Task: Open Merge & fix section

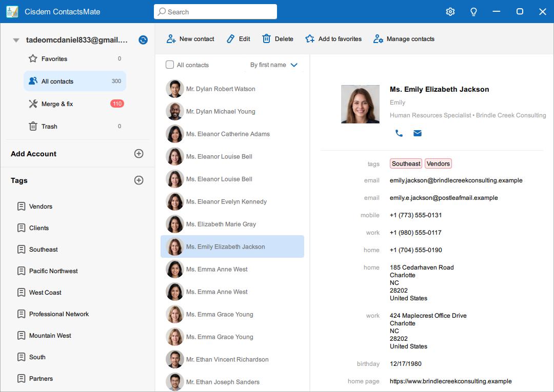Action: tap(75, 104)
